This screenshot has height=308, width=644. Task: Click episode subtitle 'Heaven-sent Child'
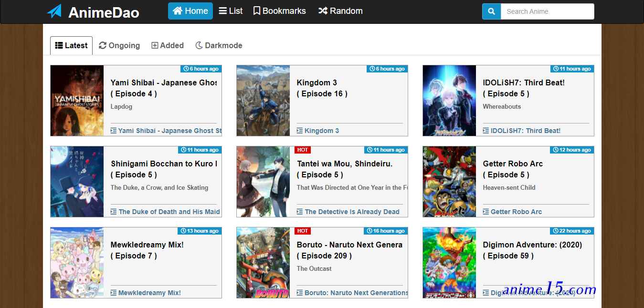(x=509, y=187)
